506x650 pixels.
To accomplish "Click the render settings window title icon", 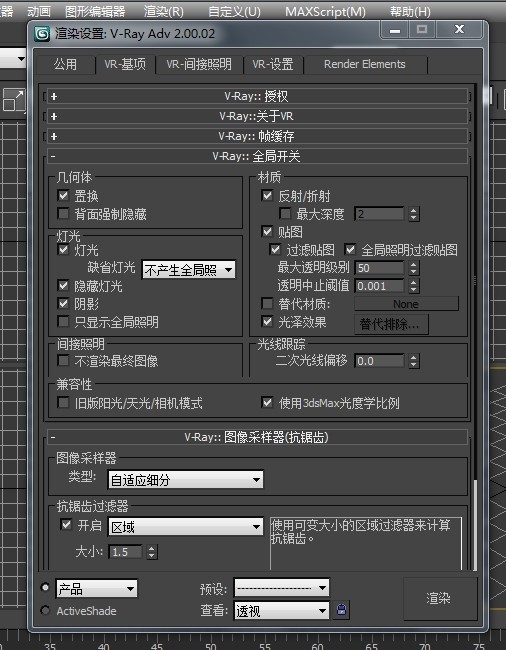I will (42, 34).
